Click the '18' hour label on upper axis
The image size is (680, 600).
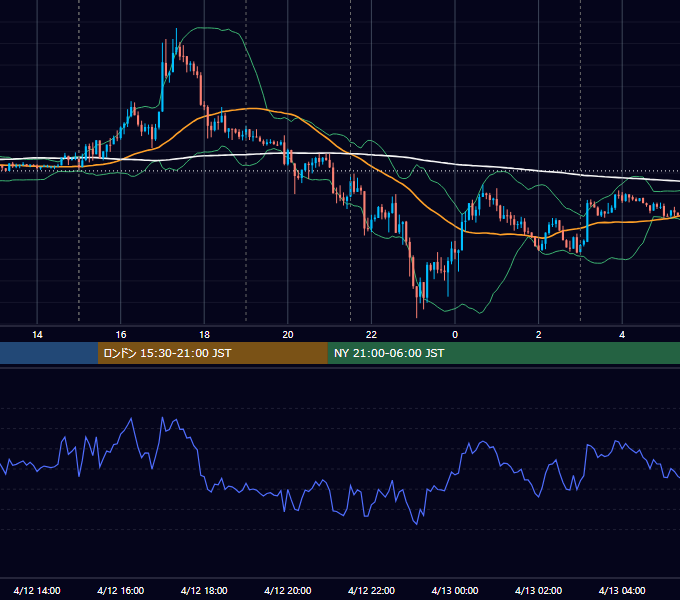pos(204,335)
